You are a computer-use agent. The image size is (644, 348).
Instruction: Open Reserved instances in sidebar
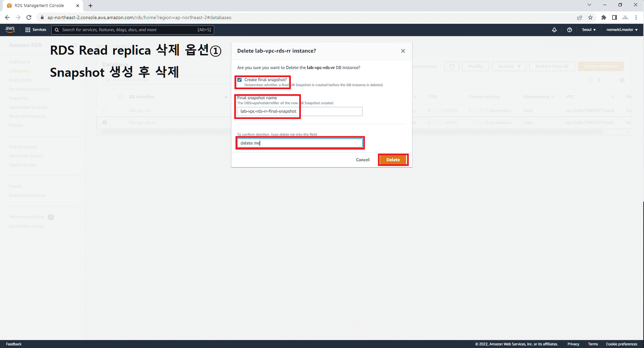pos(27,116)
